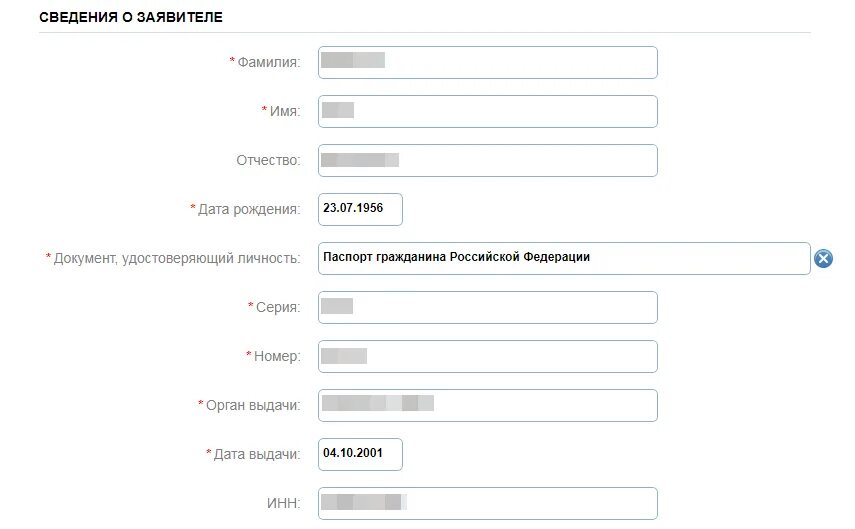Click the Сведения о заявителе section heading

pyautogui.click(x=131, y=17)
